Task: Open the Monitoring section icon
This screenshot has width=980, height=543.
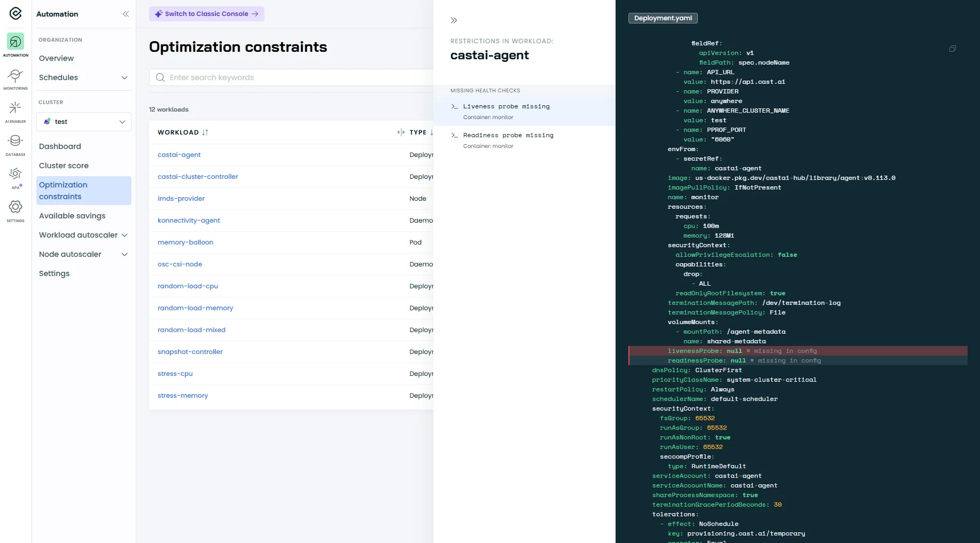Action: coord(15,77)
